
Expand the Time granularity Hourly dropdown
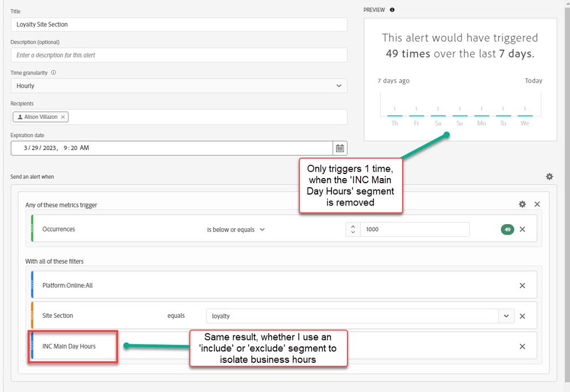339,86
